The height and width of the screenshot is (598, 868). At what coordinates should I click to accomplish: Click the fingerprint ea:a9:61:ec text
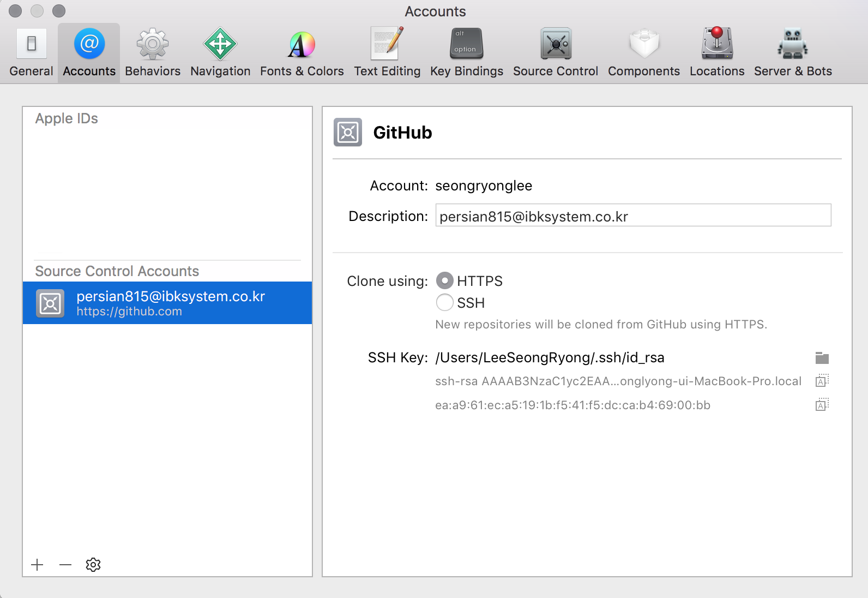[x=572, y=405]
